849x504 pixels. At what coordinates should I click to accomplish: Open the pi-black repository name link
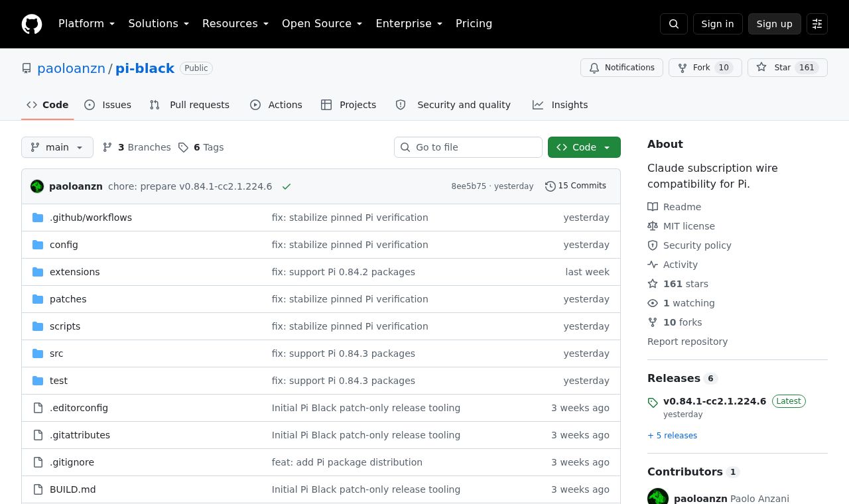(145, 68)
